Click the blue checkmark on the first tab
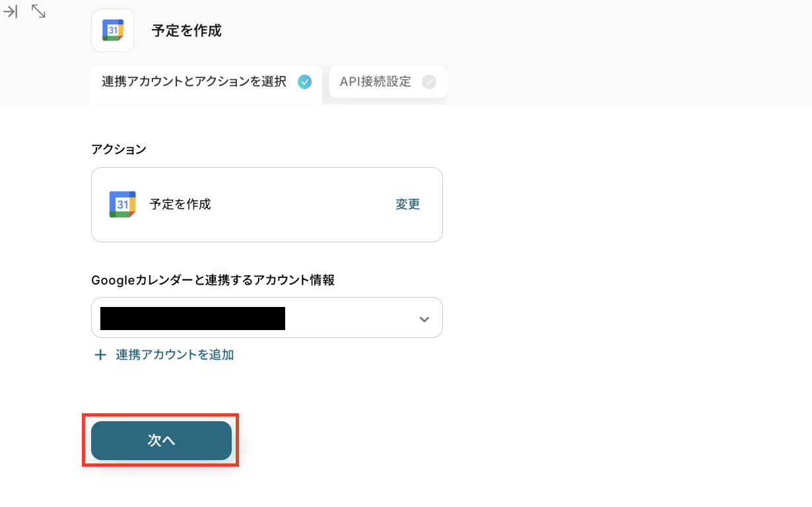Screen dimensions: 812x507 [x=304, y=82]
